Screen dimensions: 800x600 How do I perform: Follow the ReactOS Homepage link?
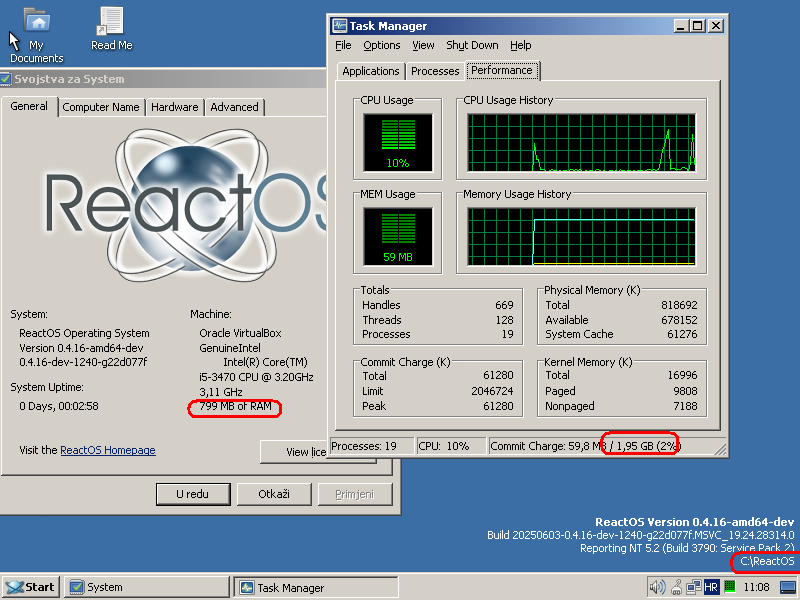(x=108, y=450)
